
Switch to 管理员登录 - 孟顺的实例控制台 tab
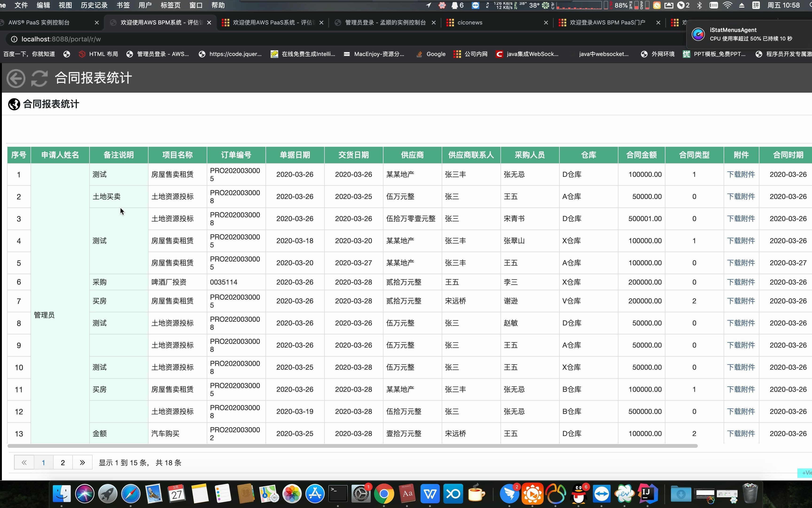tap(385, 23)
